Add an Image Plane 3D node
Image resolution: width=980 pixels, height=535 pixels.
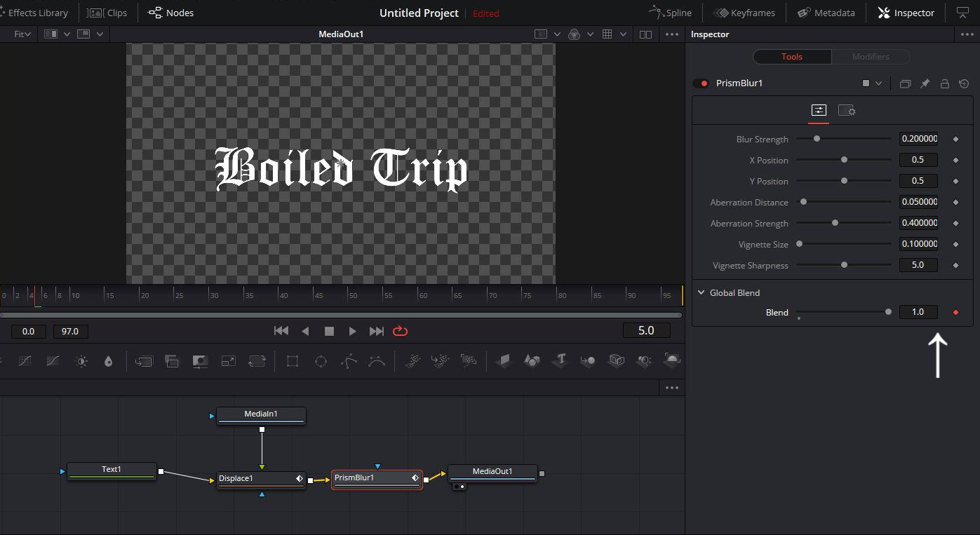point(503,361)
